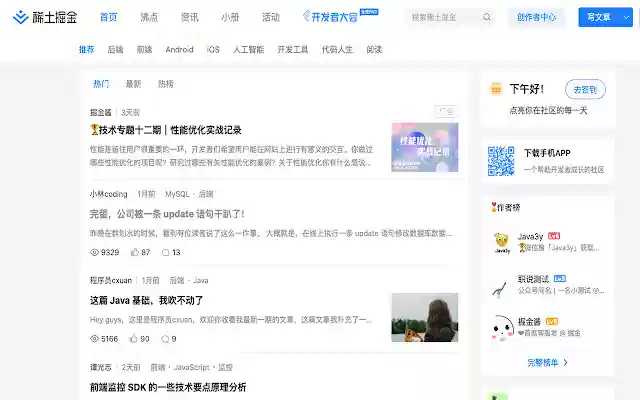Click the 广告 tag on the first post

(446, 111)
